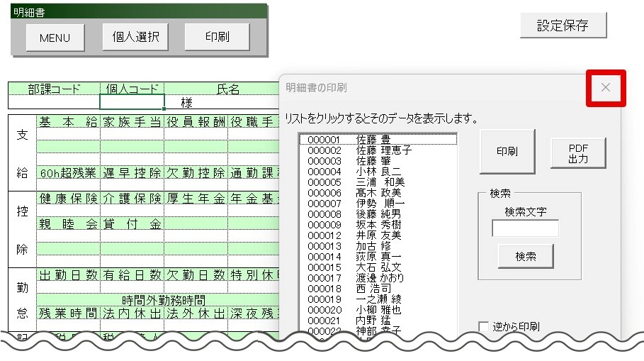The width and height of the screenshot is (644, 361).
Task: Select list row 000017 渡邊 かおり
Action: [378, 279]
